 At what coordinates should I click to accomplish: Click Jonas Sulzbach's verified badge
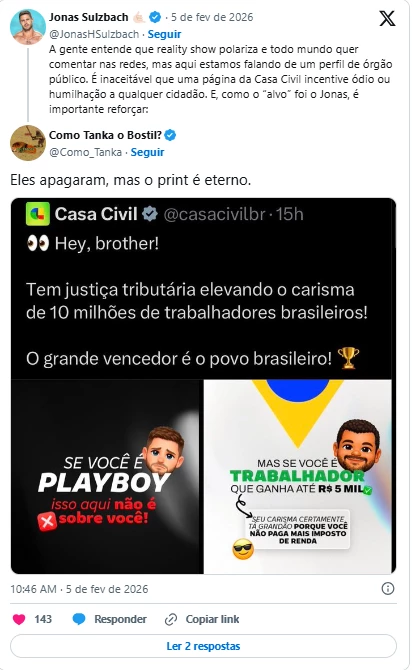[155, 17]
